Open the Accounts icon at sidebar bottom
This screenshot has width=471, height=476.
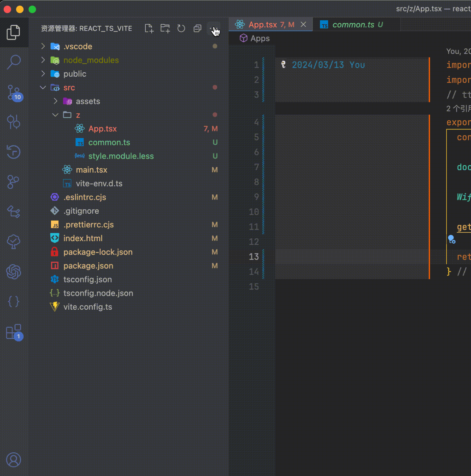click(x=13, y=460)
